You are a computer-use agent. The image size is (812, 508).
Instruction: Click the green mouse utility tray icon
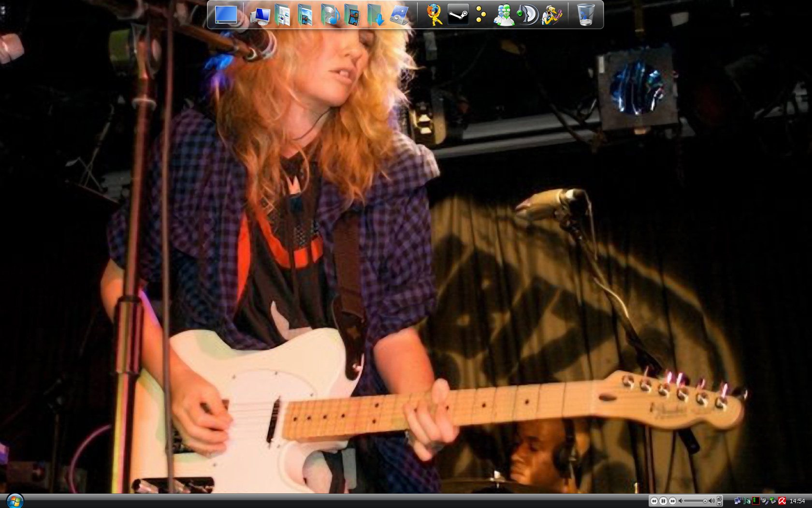tap(747, 501)
